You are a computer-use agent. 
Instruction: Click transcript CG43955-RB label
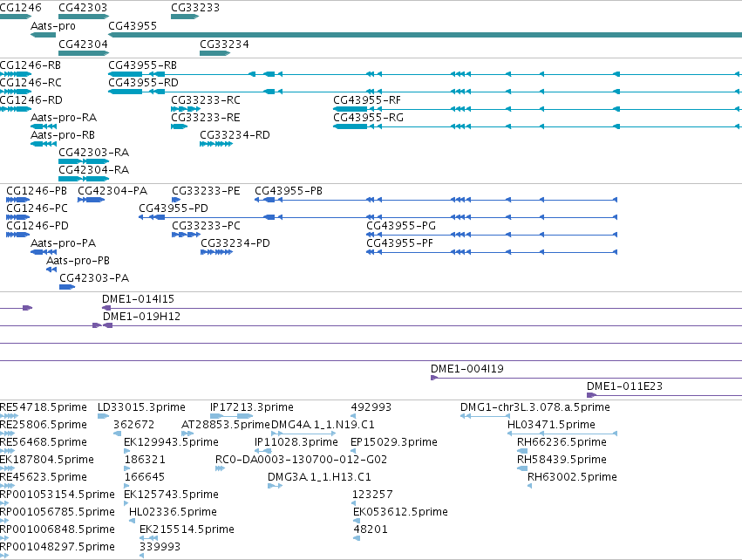point(142,65)
